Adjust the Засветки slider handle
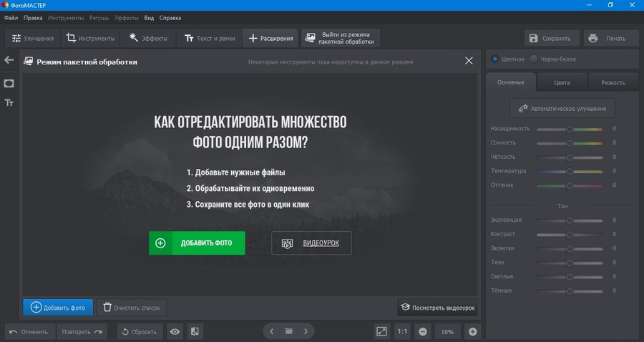 (570, 249)
